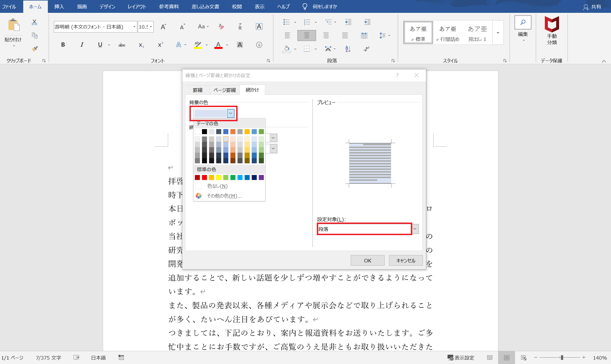Switch to Print Layout view in status bar

507,357
